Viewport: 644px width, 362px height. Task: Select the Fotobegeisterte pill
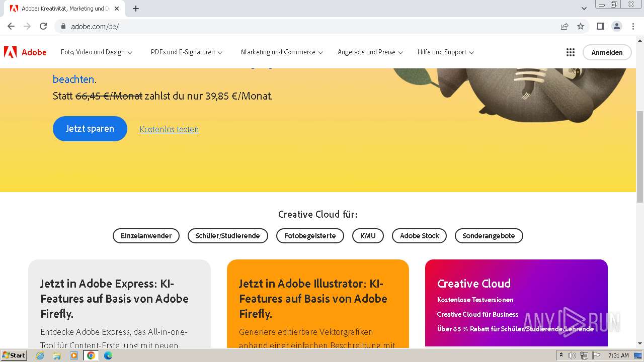(310, 236)
